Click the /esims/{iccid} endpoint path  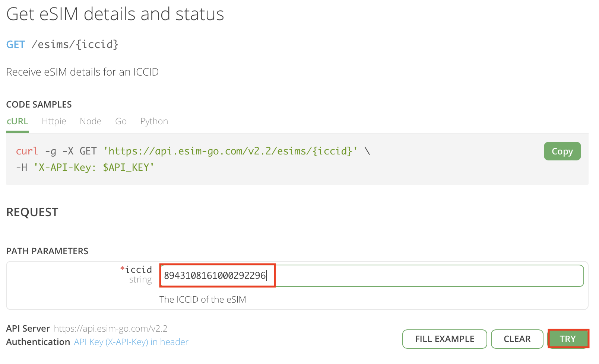click(x=75, y=45)
